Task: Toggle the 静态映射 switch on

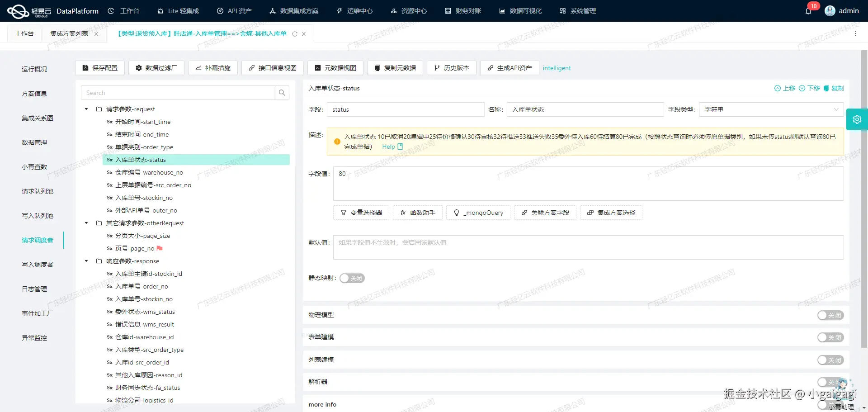Action: pyautogui.click(x=352, y=278)
